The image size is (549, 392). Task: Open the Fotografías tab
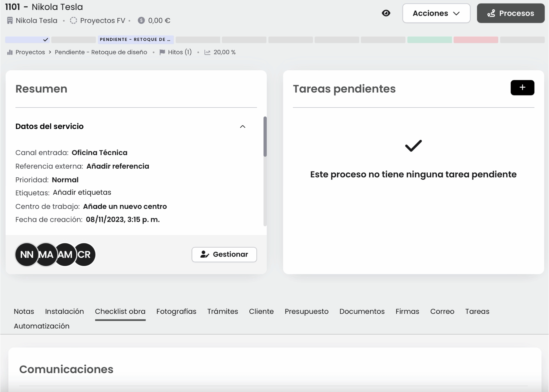(176, 311)
